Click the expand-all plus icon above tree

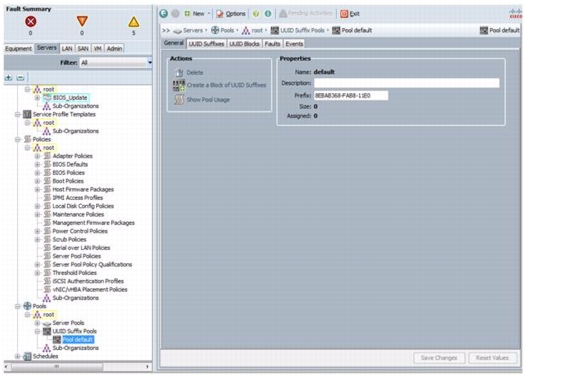tap(9, 78)
